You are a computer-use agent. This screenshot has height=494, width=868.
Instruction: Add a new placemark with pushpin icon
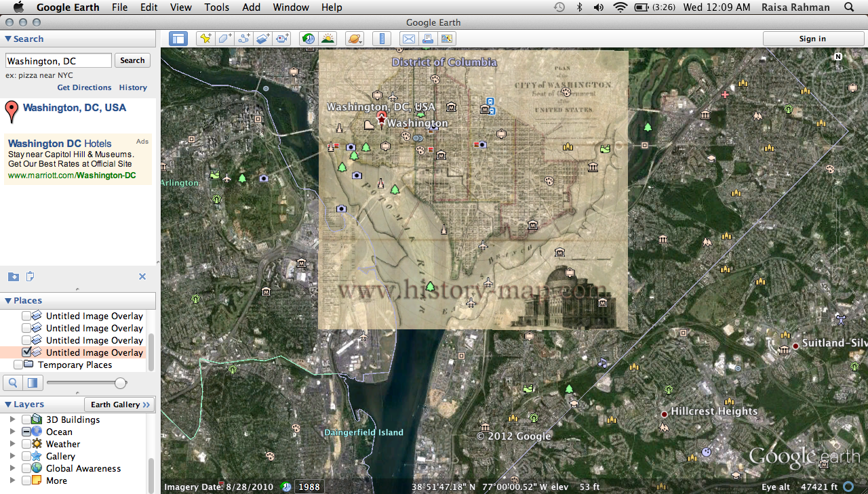pyautogui.click(x=205, y=39)
